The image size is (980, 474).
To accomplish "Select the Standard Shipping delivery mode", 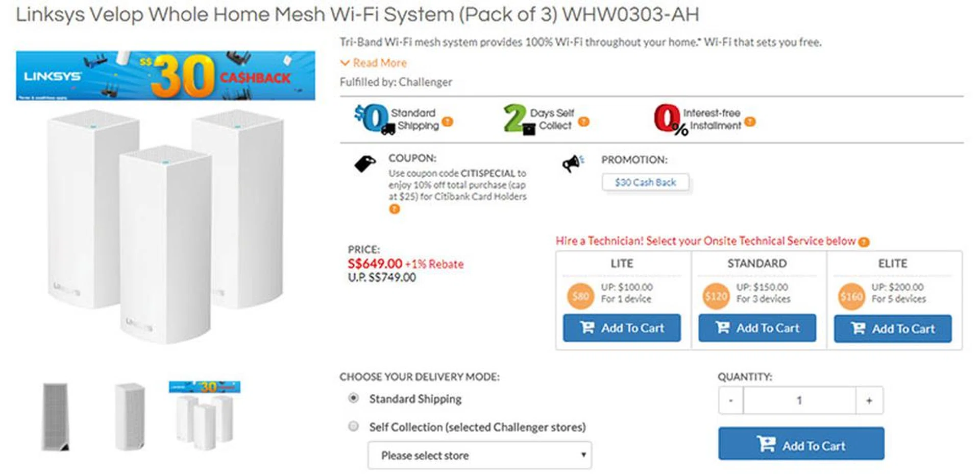I will point(353,398).
